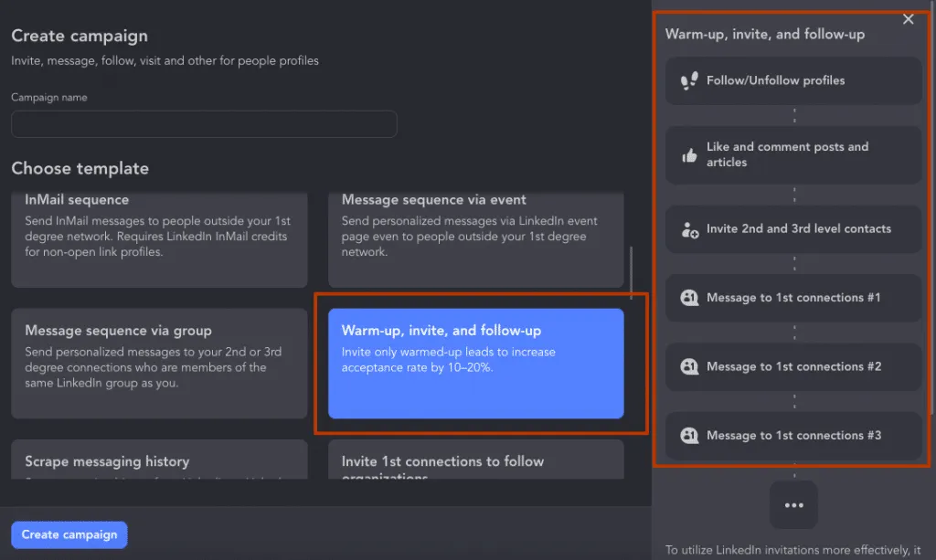Choose Invite 1st connections to follow organizations
The height and width of the screenshot is (560, 936).
click(x=475, y=460)
